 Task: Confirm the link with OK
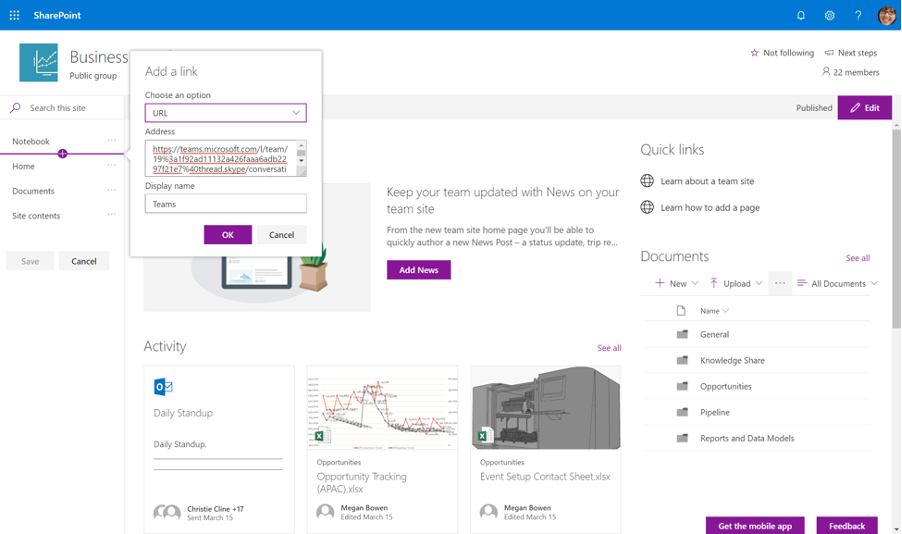click(x=228, y=235)
